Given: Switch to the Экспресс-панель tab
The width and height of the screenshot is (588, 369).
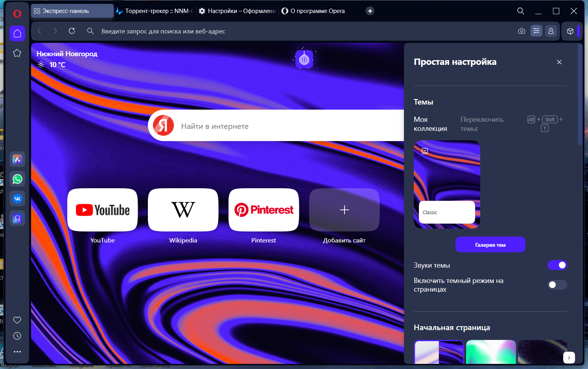Looking at the screenshot, I should [72, 11].
